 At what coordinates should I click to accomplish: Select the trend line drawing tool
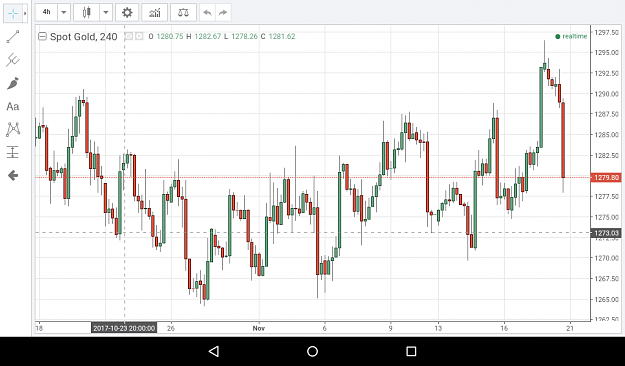coord(13,37)
